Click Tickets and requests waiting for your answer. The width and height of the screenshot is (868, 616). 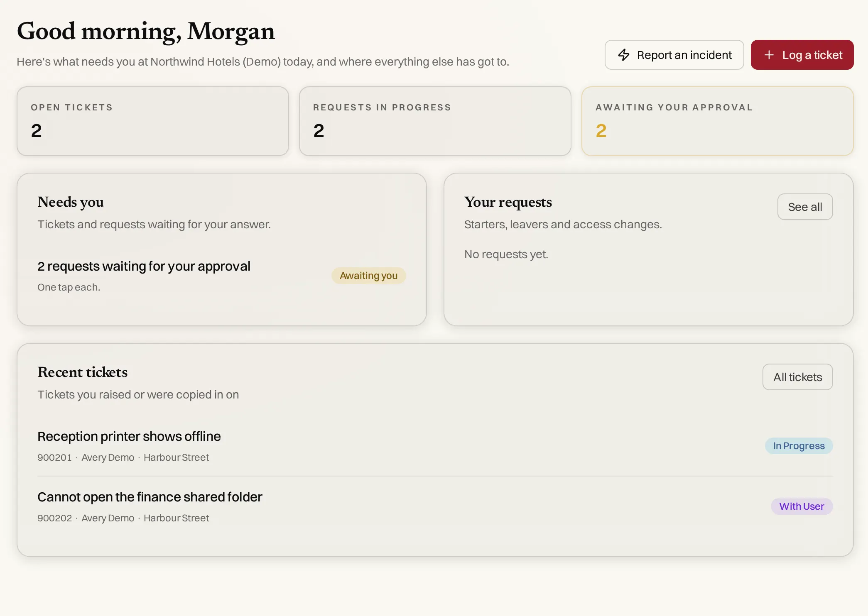154,224
